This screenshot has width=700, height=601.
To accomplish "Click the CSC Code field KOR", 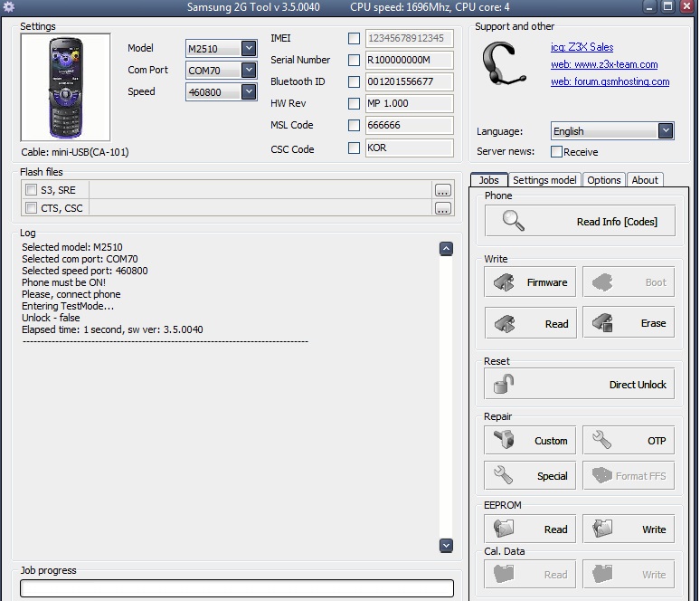I will click(410, 148).
